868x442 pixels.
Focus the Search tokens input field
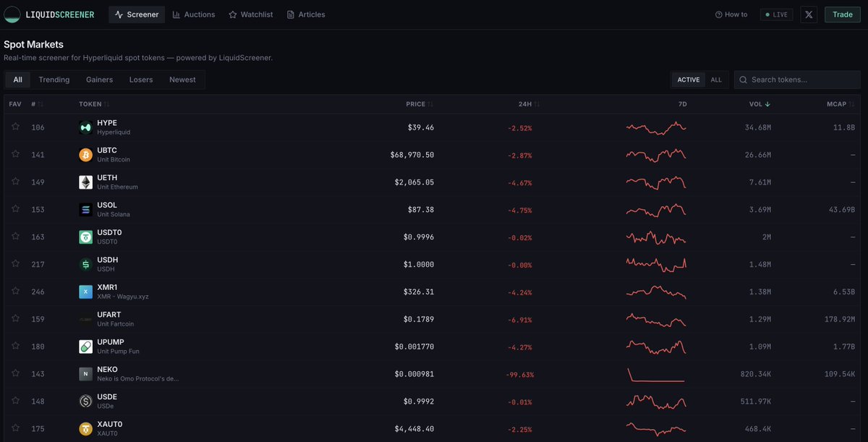click(797, 80)
